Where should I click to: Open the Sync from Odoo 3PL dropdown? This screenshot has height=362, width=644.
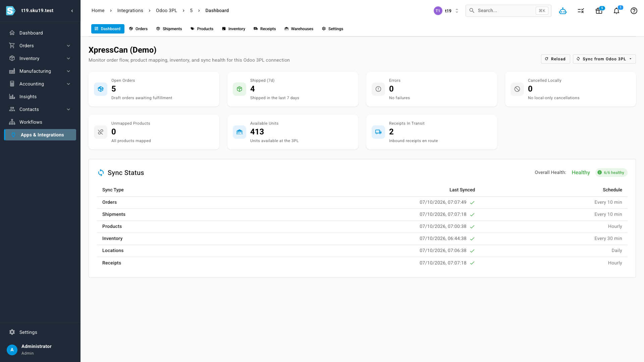[604, 59]
